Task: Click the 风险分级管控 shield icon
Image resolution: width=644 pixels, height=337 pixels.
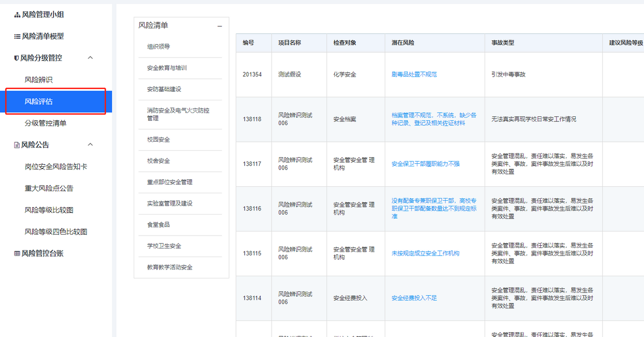Action: coord(17,58)
